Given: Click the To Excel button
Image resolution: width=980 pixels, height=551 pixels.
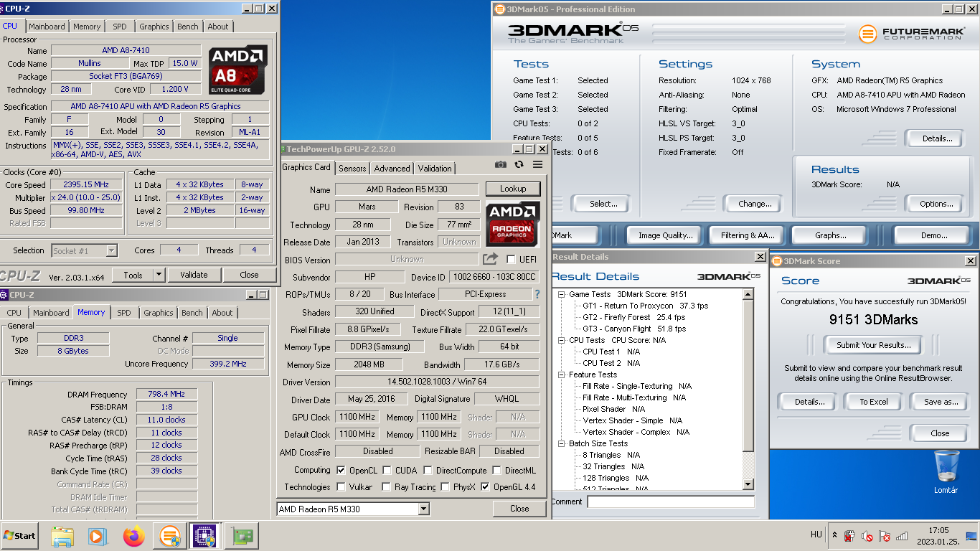Looking at the screenshot, I should click(x=874, y=402).
